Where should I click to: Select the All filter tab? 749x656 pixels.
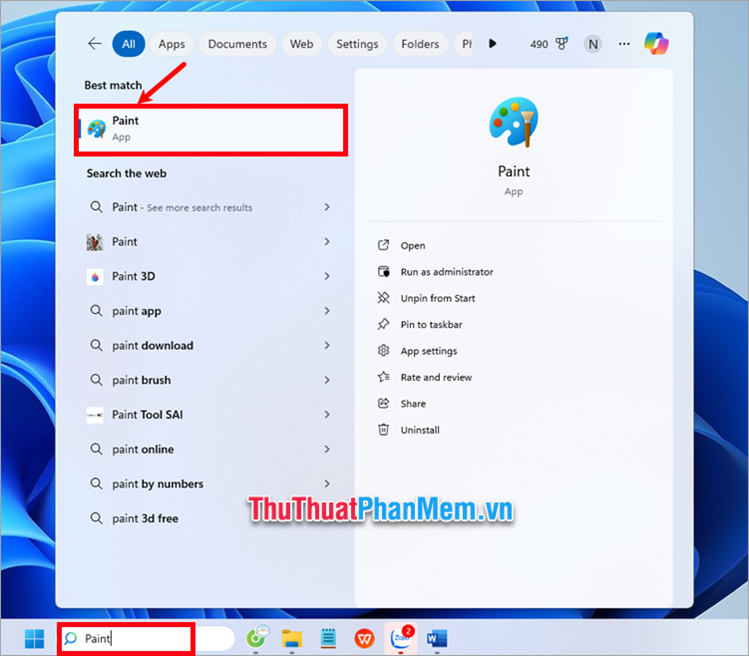pyautogui.click(x=128, y=44)
